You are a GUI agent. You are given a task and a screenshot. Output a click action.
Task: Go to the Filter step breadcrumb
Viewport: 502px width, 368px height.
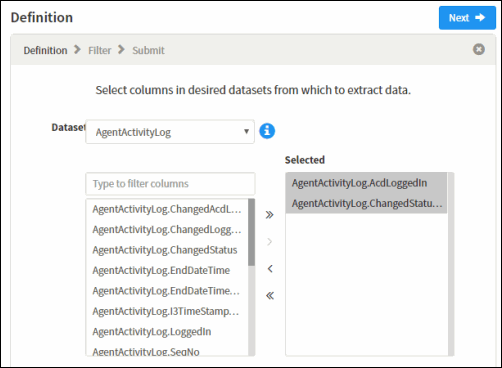[x=99, y=50]
